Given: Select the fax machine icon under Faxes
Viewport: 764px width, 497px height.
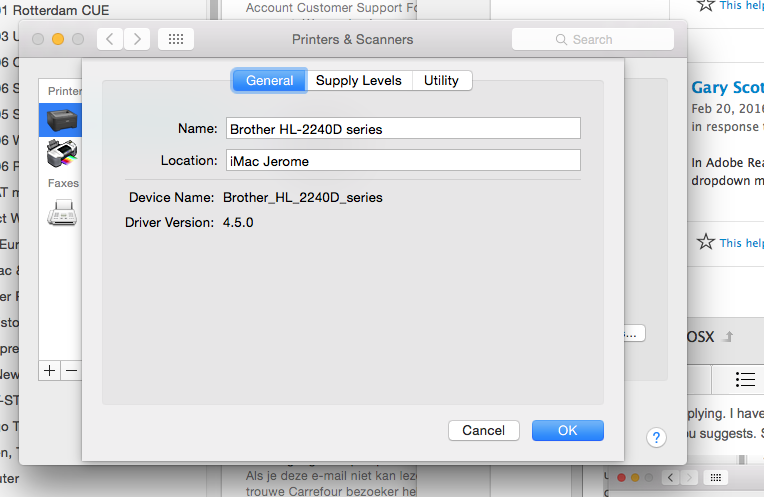Looking at the screenshot, I should point(62,212).
